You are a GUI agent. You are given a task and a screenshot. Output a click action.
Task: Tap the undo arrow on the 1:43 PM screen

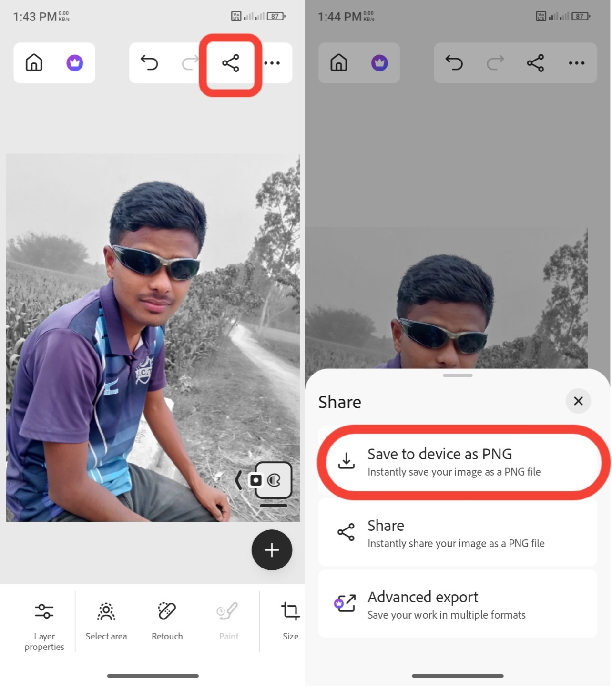pos(149,63)
